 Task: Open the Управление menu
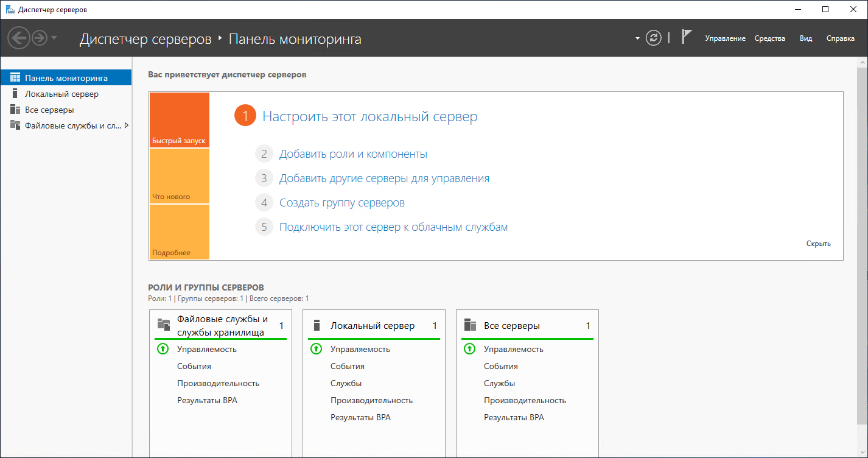pos(725,38)
